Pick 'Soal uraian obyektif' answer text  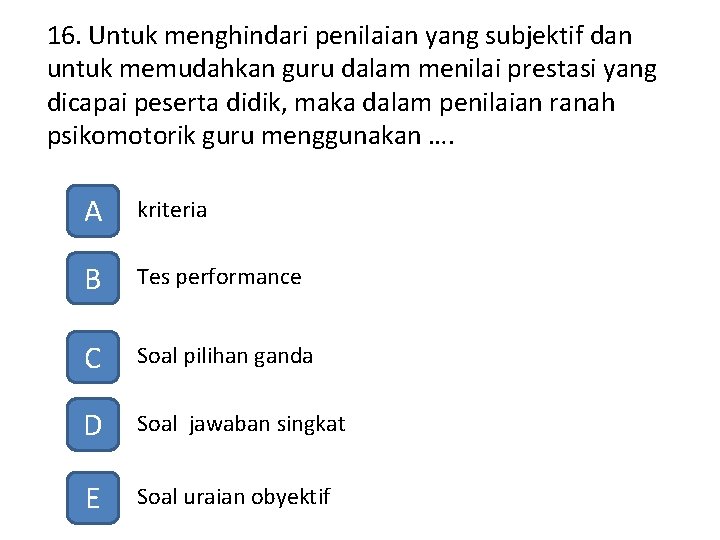pos(233,497)
